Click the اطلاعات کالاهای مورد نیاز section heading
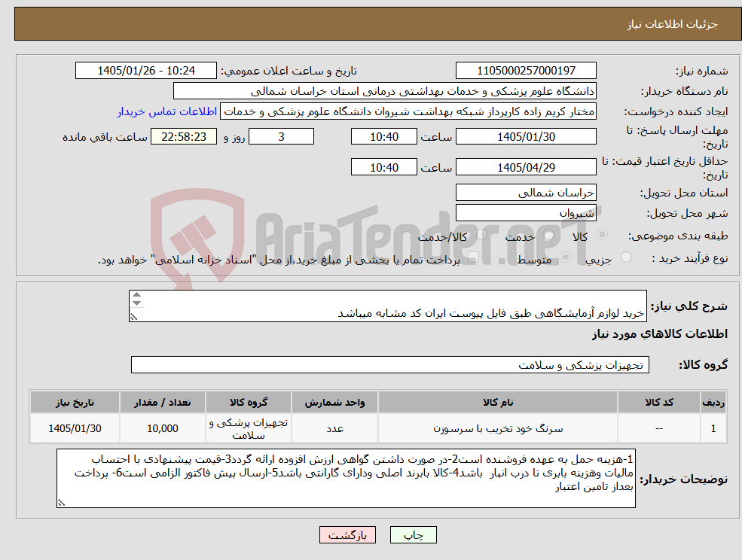This screenshot has height=560, width=742. [660, 334]
